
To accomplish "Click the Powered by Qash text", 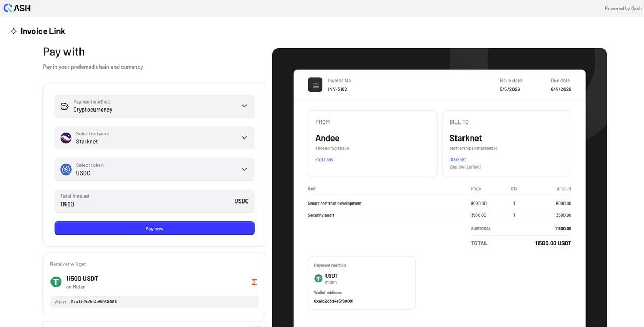I will coord(623,8).
